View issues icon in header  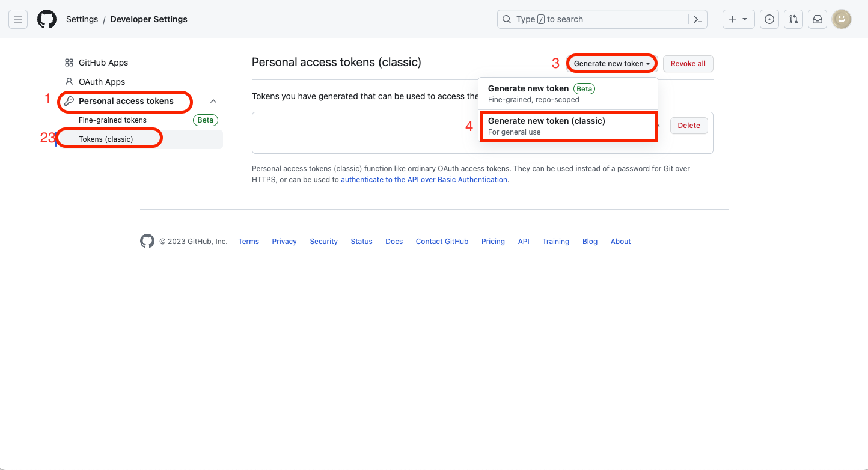click(769, 19)
